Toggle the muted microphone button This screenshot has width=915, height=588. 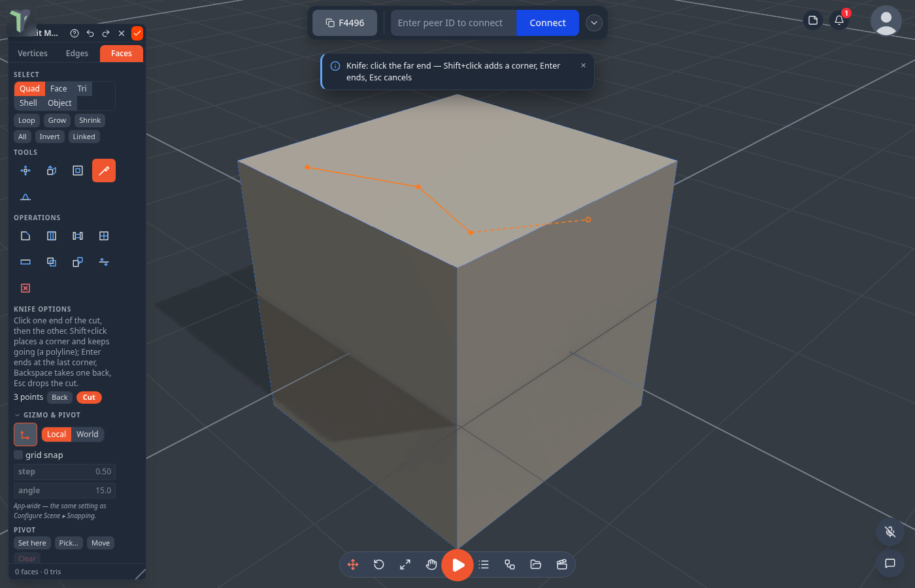(x=890, y=532)
